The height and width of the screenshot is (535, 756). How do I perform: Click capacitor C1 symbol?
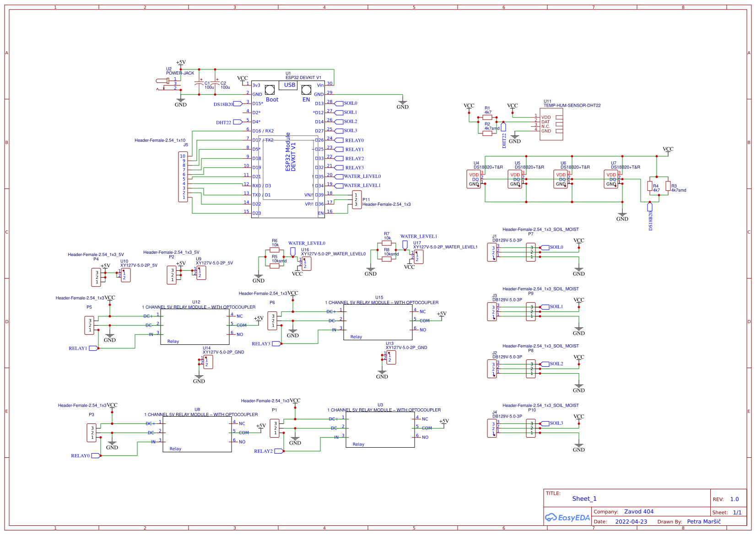[199, 84]
